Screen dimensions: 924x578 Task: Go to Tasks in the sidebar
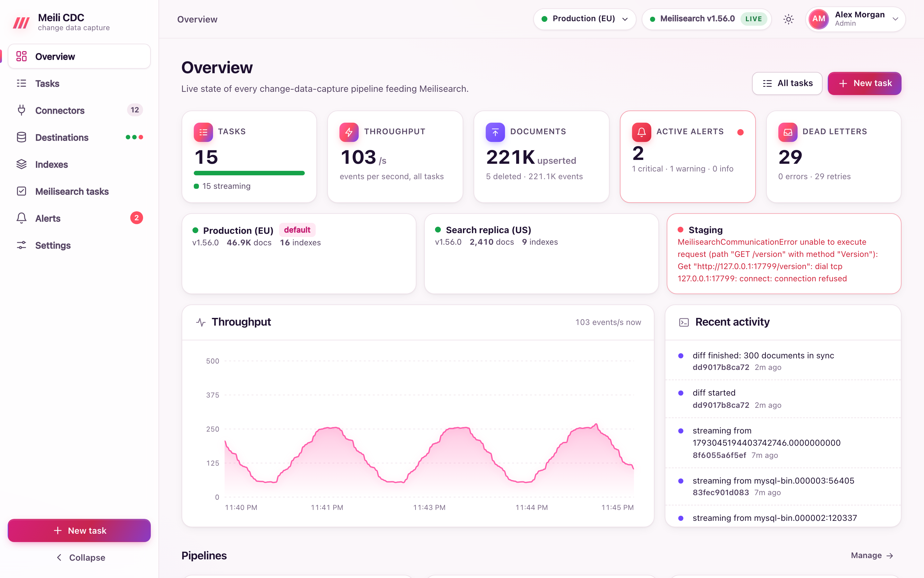pyautogui.click(x=80, y=83)
